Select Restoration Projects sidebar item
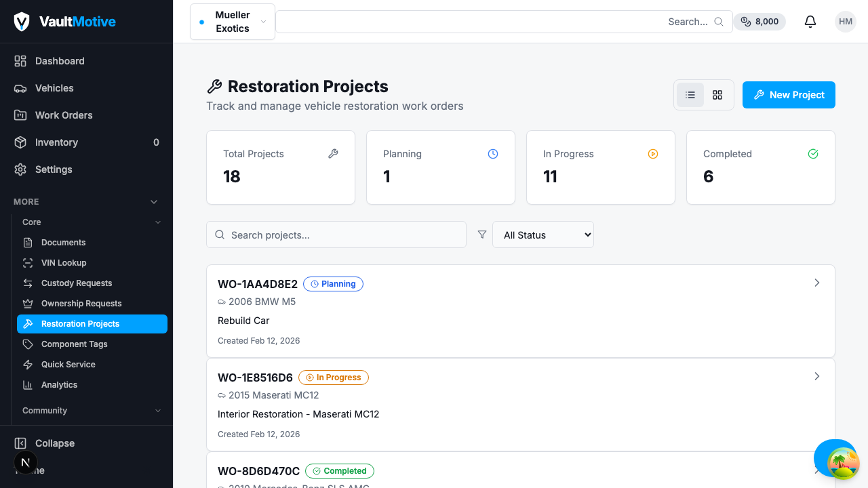868x488 pixels. coord(92,324)
